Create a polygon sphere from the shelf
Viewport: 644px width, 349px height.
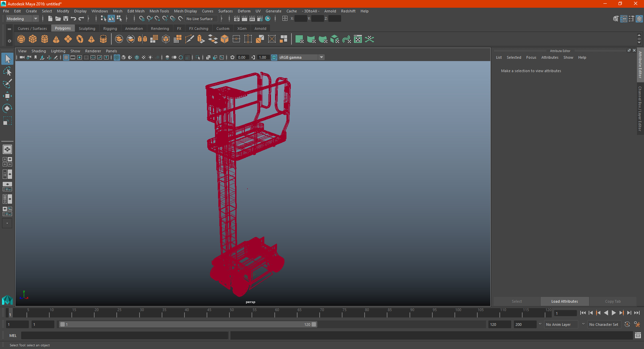21,39
